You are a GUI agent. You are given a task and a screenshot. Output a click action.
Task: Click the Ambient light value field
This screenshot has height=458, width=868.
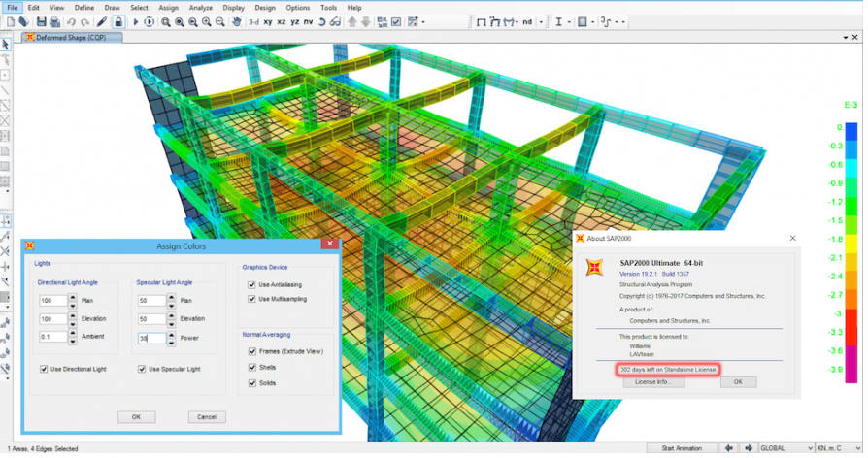pyautogui.click(x=53, y=337)
